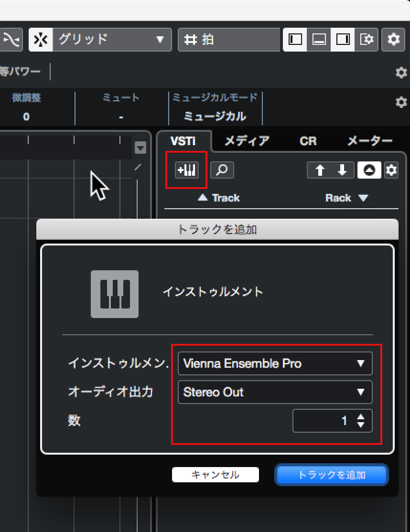
Task: Select the previous instrument up arrow
Action: tap(319, 170)
